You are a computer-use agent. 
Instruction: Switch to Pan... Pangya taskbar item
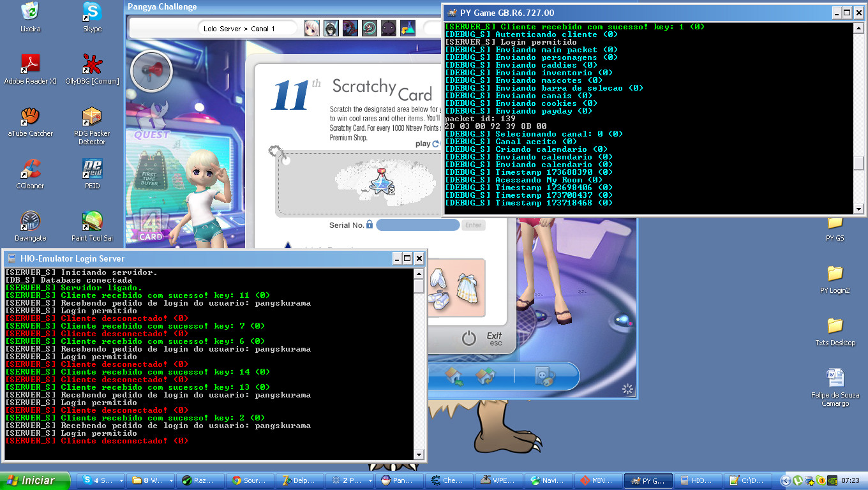click(x=400, y=481)
